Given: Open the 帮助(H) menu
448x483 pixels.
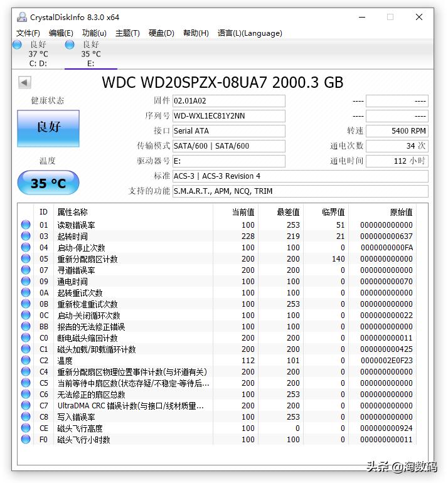Looking at the screenshot, I should coord(196,33).
